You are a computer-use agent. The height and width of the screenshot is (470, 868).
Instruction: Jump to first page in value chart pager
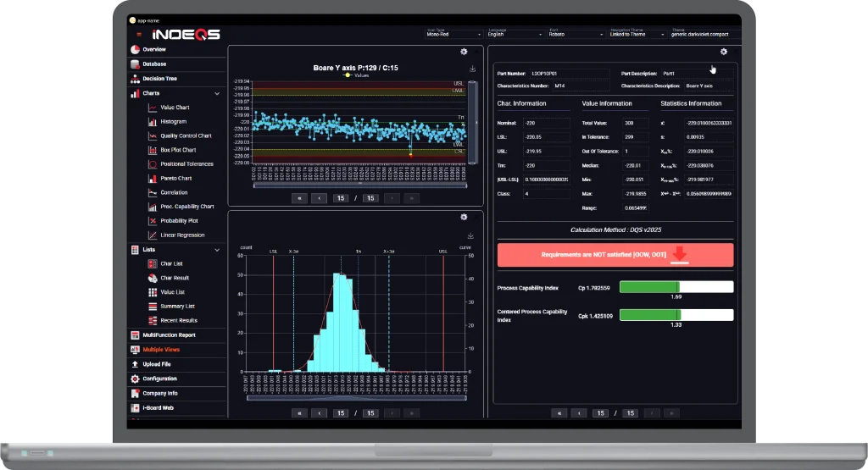(x=298, y=198)
